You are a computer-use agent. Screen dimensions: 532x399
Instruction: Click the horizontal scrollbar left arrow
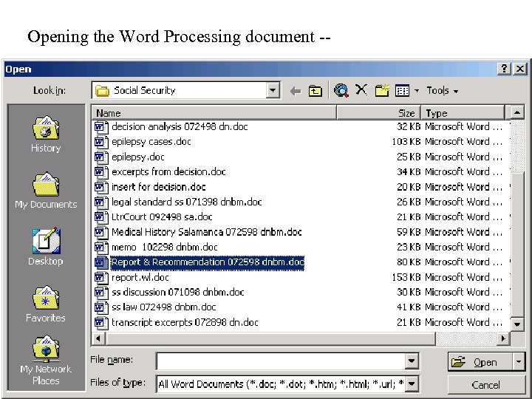point(98,338)
